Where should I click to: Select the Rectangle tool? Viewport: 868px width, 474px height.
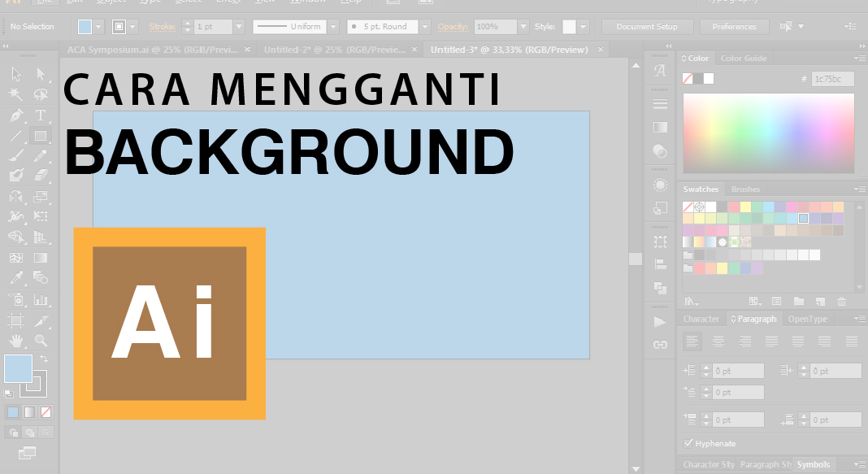pyautogui.click(x=41, y=136)
